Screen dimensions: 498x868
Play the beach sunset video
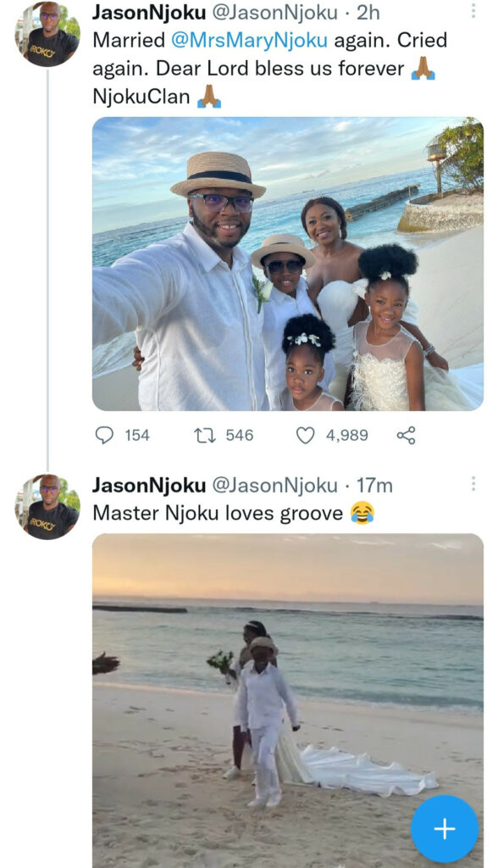pos(288,700)
